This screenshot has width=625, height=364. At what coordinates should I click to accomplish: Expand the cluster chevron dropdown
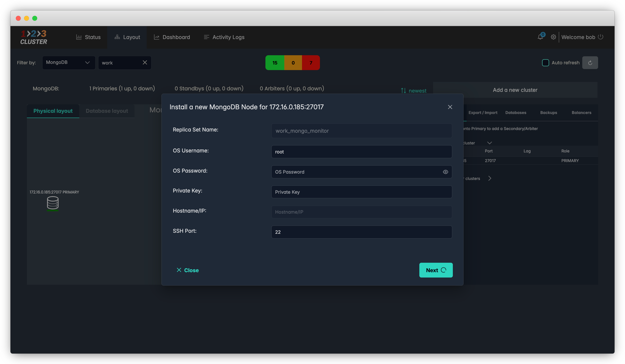click(489, 143)
